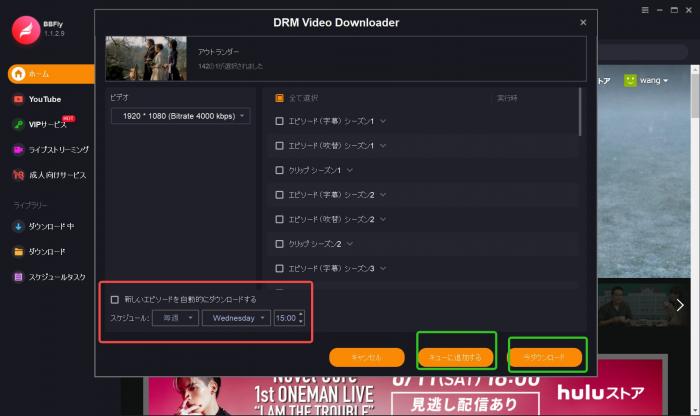Check エピソード(字幕) シーズン2 checkbox
This screenshot has width=700, height=416.
tap(279, 195)
